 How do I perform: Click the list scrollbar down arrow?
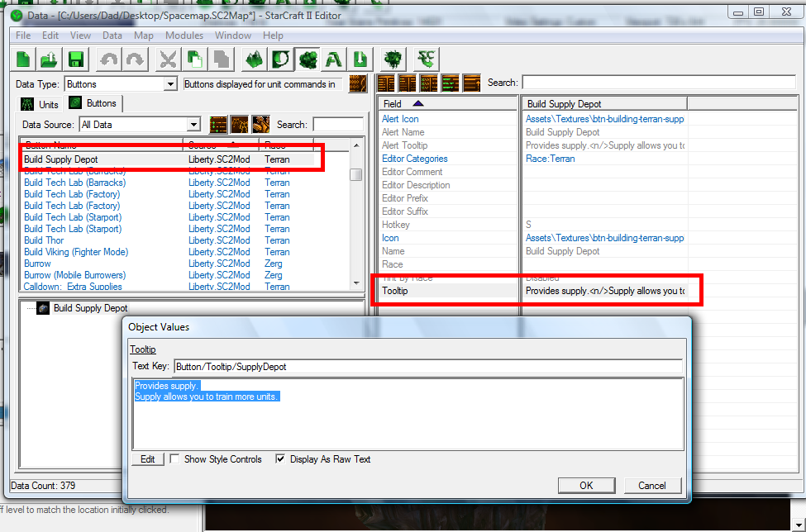356,283
